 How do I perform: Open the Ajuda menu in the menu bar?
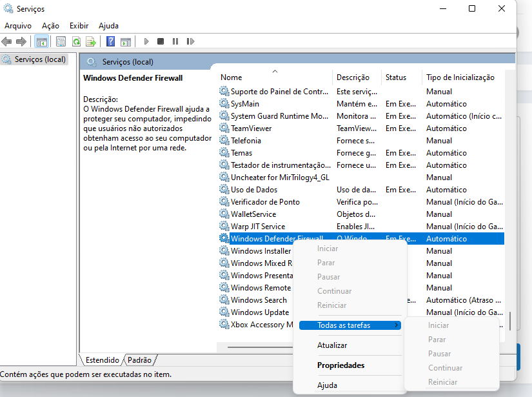pyautogui.click(x=108, y=26)
